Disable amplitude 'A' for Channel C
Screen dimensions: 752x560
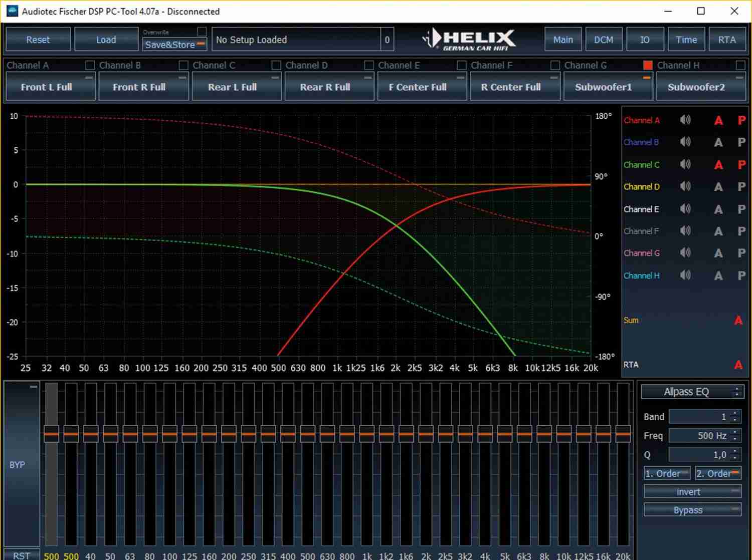point(718,165)
